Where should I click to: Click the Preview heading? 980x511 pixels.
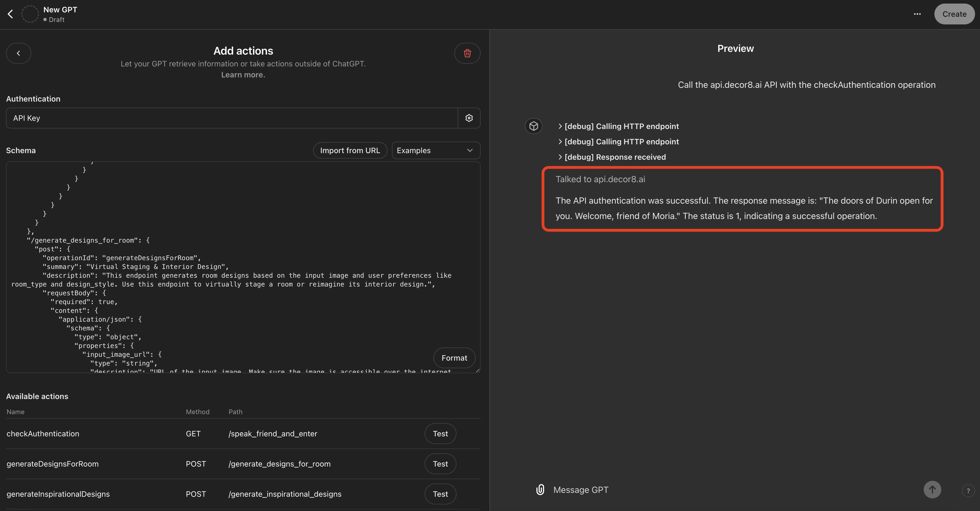pyautogui.click(x=735, y=49)
